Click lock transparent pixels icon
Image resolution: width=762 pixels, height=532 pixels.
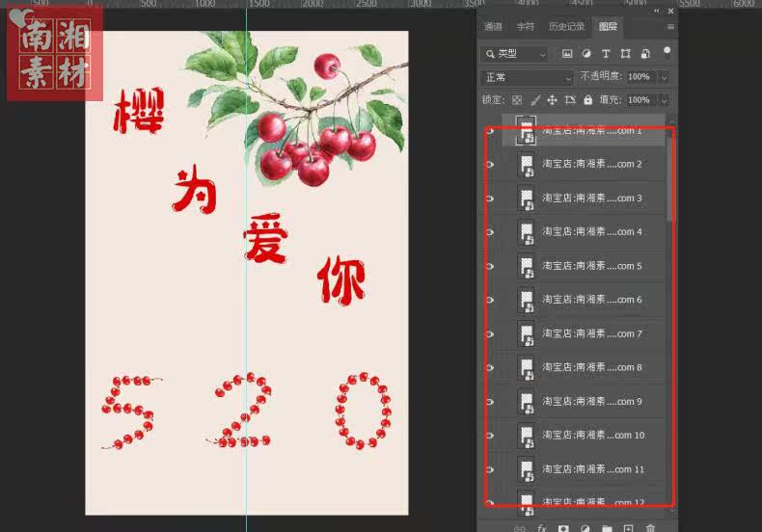pyautogui.click(x=517, y=100)
